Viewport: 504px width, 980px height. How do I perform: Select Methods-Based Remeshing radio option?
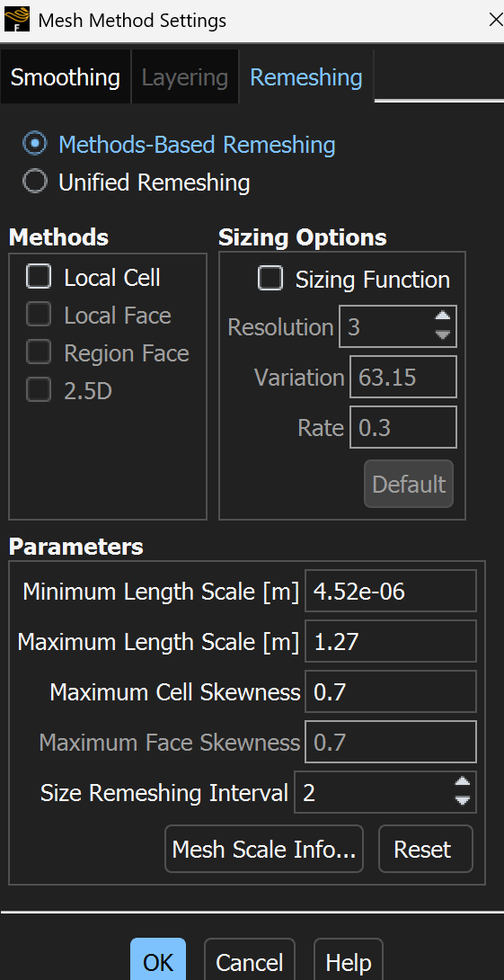click(x=34, y=145)
